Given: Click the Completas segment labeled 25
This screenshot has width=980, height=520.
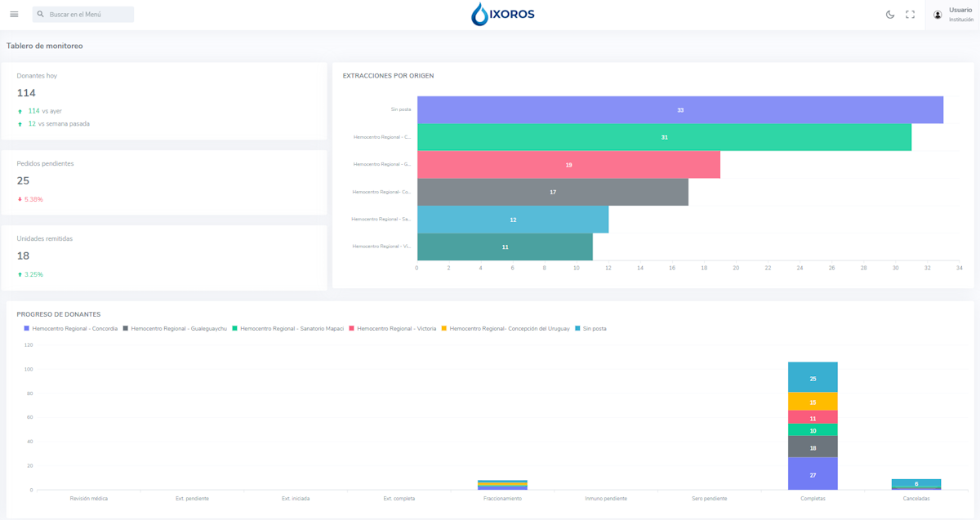Looking at the screenshot, I should point(813,378).
